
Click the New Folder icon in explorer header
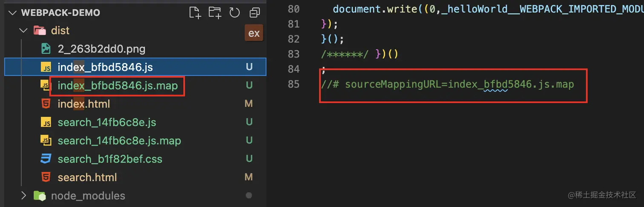pos(215,13)
